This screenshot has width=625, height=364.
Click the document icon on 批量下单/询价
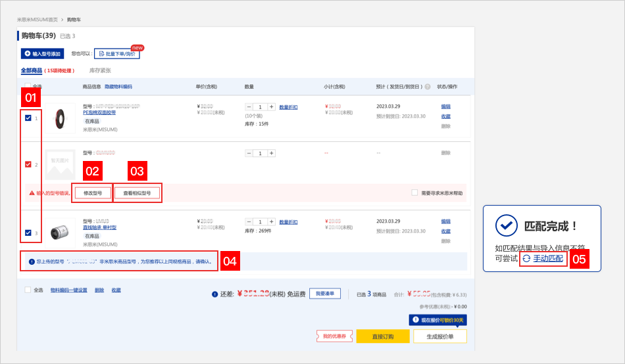(x=102, y=53)
